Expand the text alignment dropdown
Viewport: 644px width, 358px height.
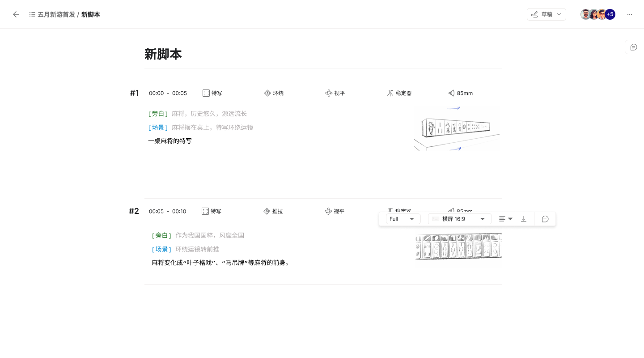505,219
